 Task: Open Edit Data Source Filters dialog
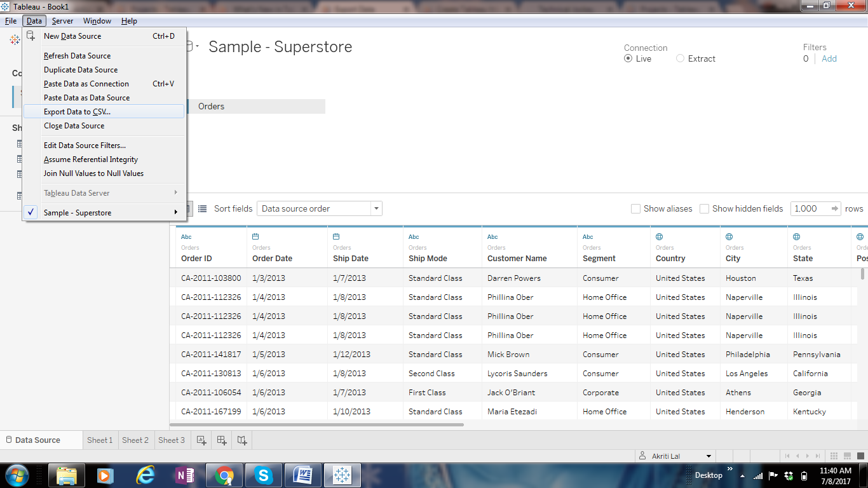(x=104, y=146)
